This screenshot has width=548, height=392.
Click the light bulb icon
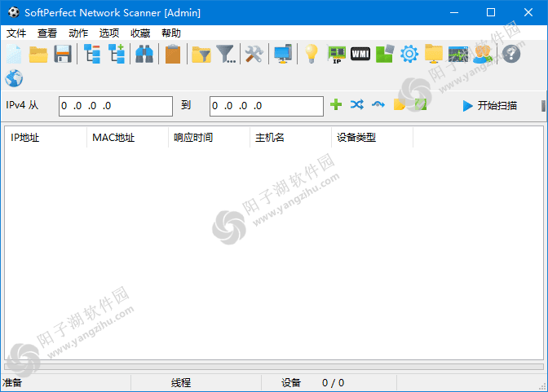311,54
